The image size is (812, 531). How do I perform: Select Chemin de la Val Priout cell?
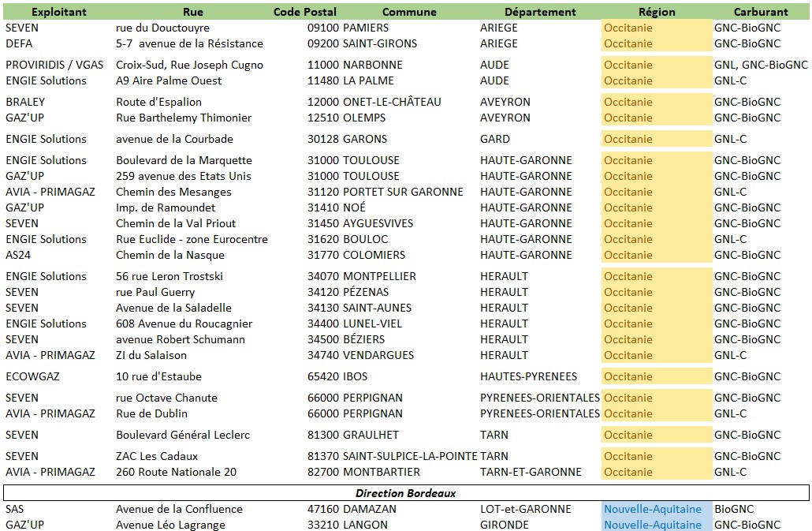click(176, 223)
